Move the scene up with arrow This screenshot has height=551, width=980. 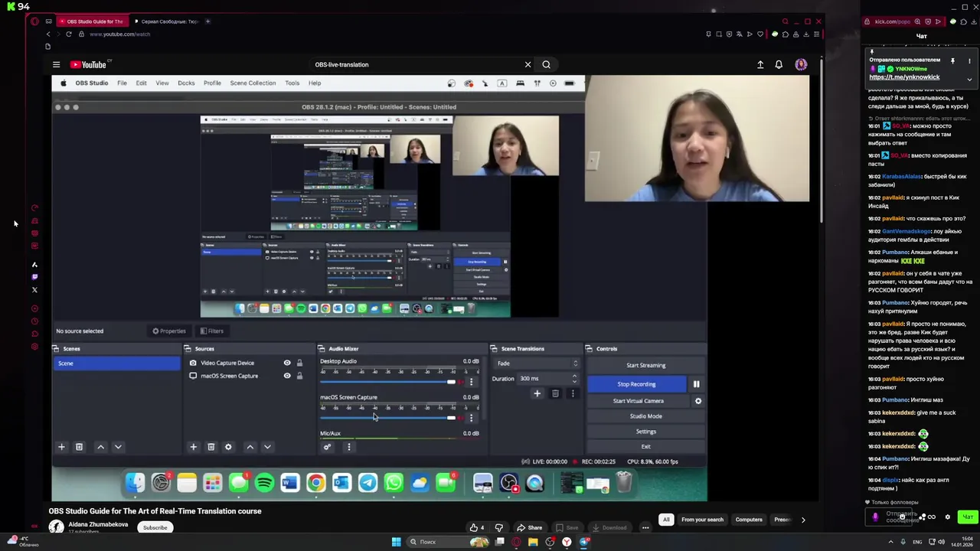100,447
